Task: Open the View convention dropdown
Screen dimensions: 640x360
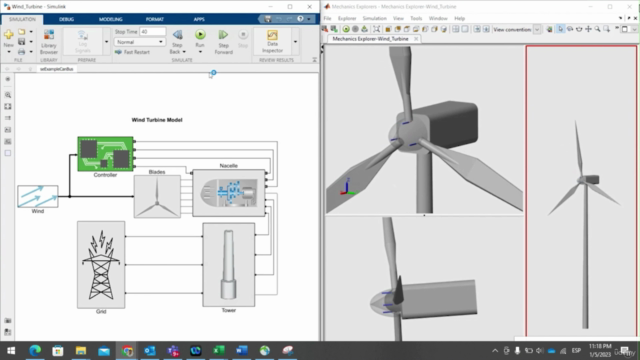Action: pyautogui.click(x=537, y=29)
